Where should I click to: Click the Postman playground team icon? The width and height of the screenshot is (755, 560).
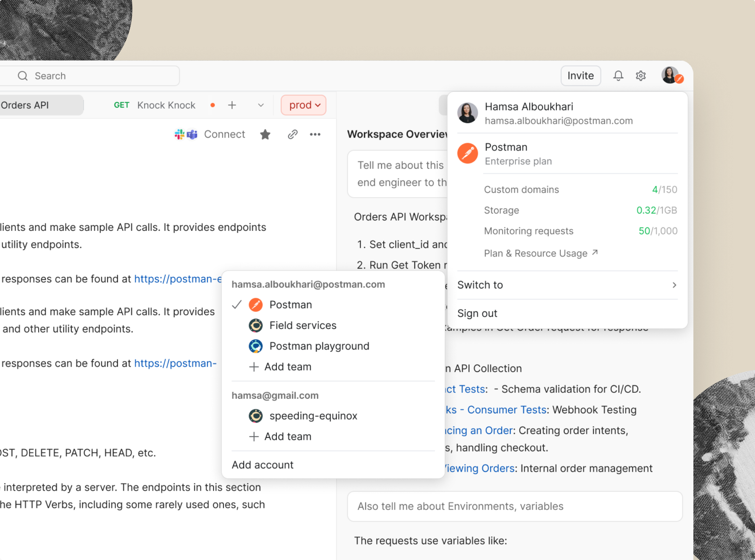click(255, 346)
